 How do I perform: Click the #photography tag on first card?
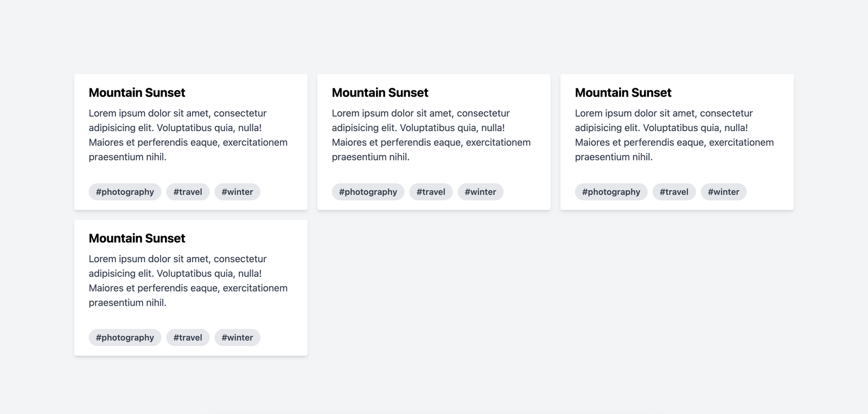pos(125,192)
